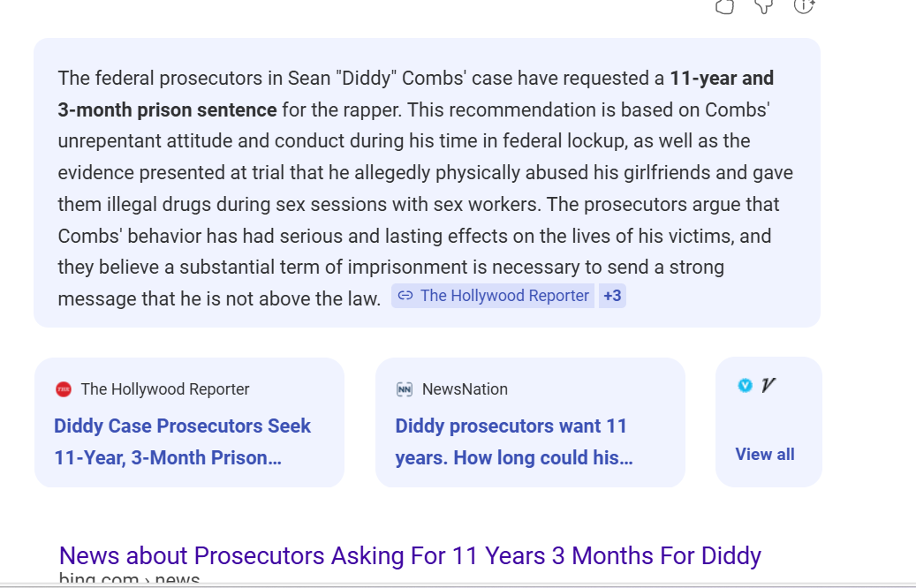The image size is (916, 588).
Task: Click the blue circular V source icon
Action: (745, 385)
